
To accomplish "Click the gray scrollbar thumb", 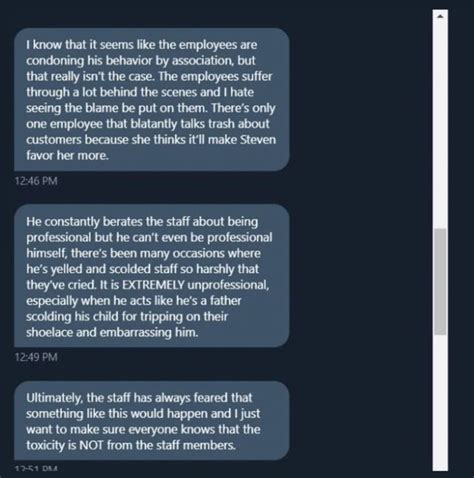I will 440,282.
